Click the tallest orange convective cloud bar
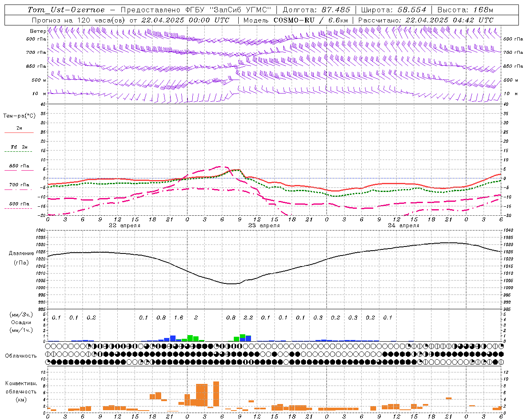The height and width of the screenshot is (420, 525). coord(216,394)
